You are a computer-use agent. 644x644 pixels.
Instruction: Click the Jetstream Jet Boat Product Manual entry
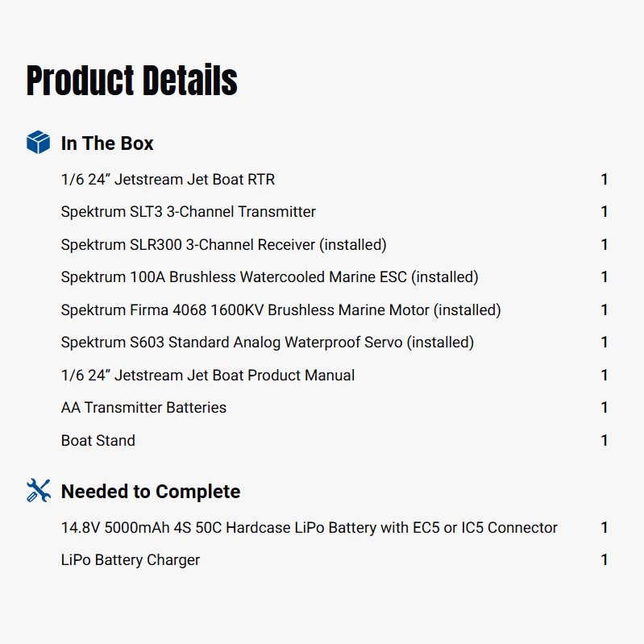208,375
